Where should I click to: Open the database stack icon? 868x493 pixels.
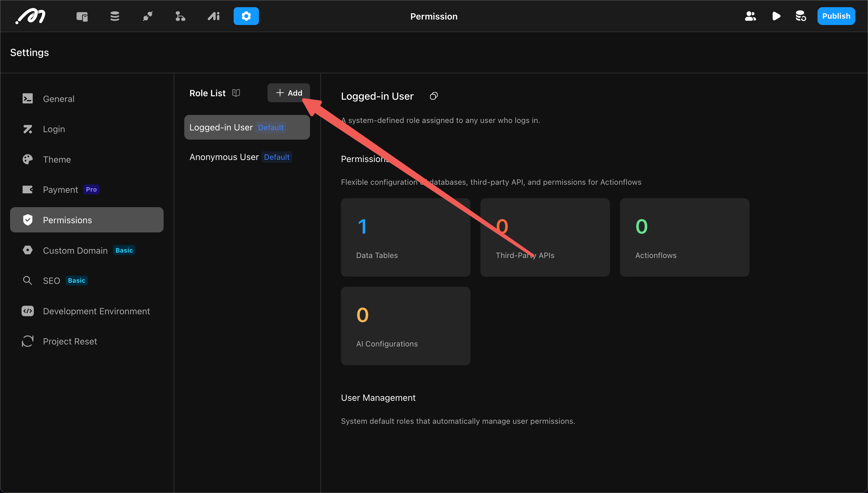click(115, 16)
